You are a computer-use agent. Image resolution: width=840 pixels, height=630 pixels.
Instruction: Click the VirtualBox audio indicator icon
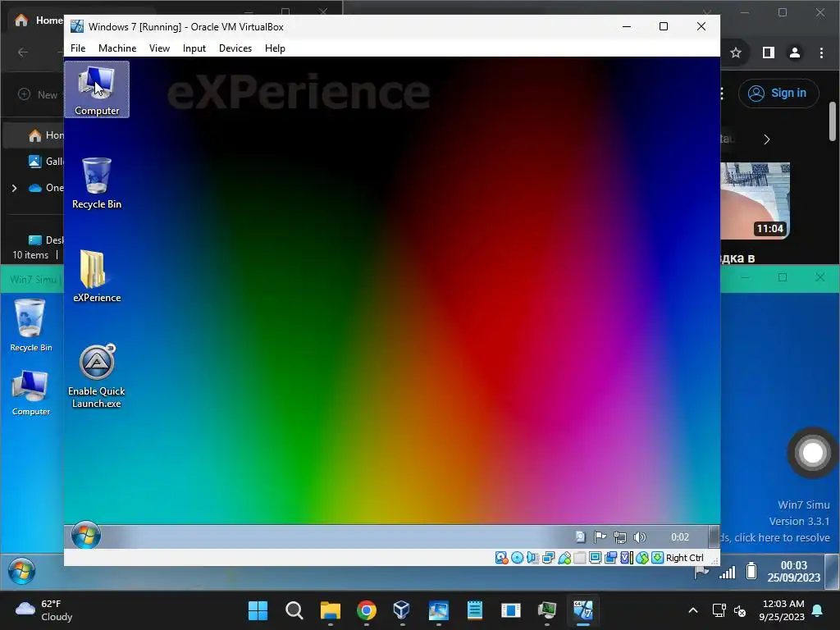[x=532, y=558]
